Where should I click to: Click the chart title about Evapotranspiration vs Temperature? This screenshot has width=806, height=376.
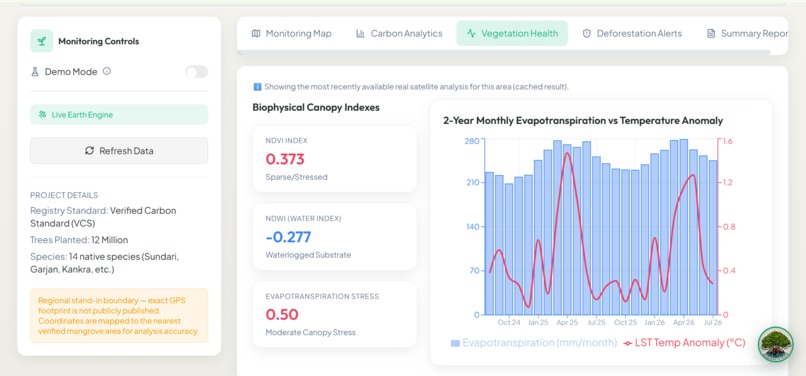point(583,121)
